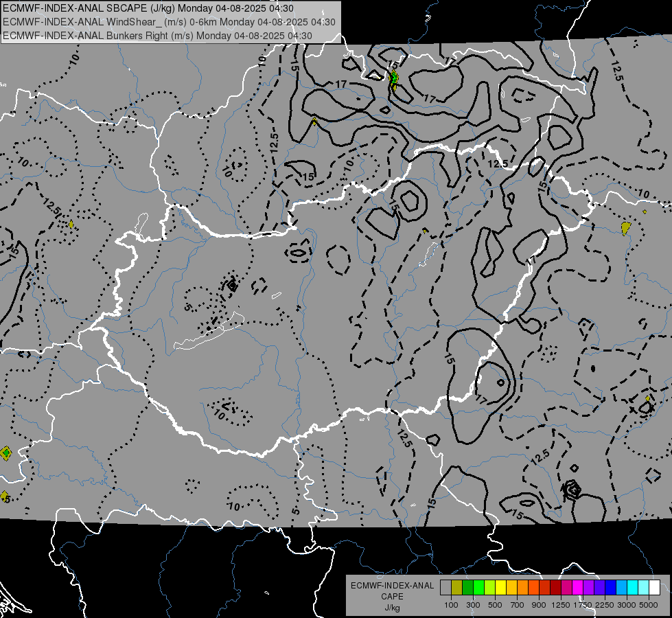
Task: Click the legend value 700
Action: 518,605
